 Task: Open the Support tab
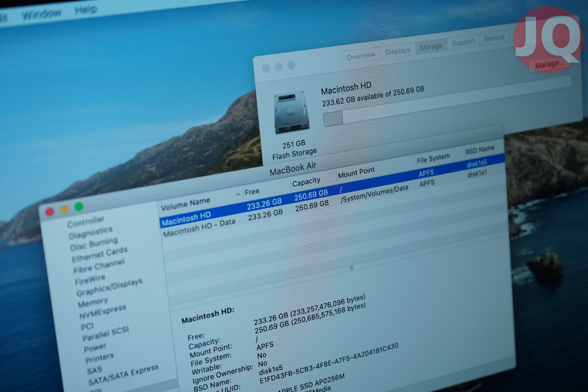tap(463, 43)
